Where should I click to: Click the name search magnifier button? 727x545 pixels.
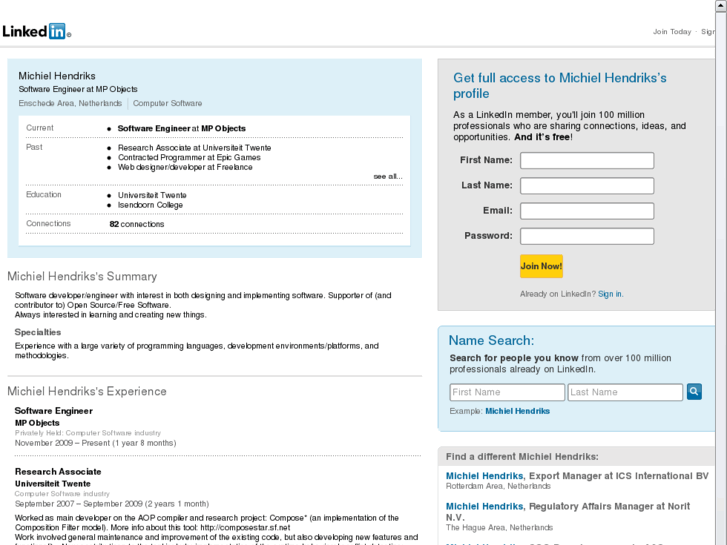click(x=694, y=391)
